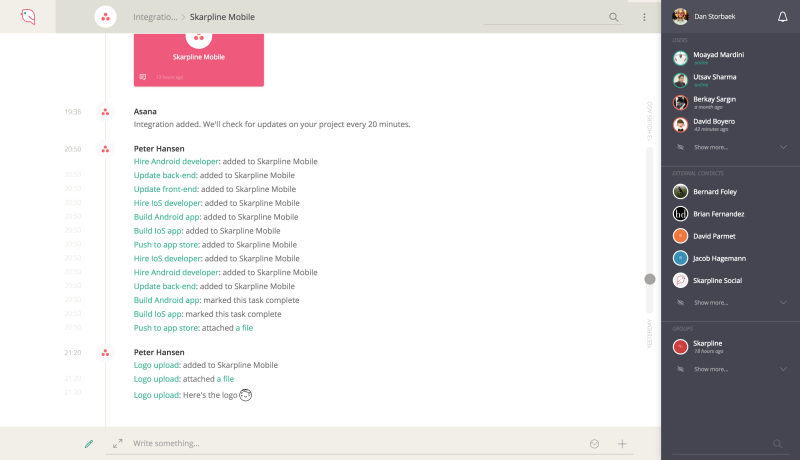Go to Integrations breadcrumb
Image resolution: width=800 pixels, height=460 pixels.
155,17
